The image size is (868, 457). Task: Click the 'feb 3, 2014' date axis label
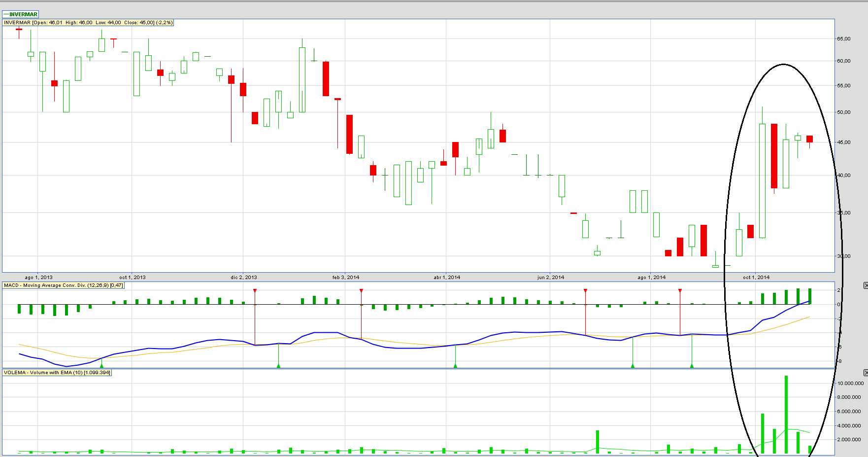[345, 277]
